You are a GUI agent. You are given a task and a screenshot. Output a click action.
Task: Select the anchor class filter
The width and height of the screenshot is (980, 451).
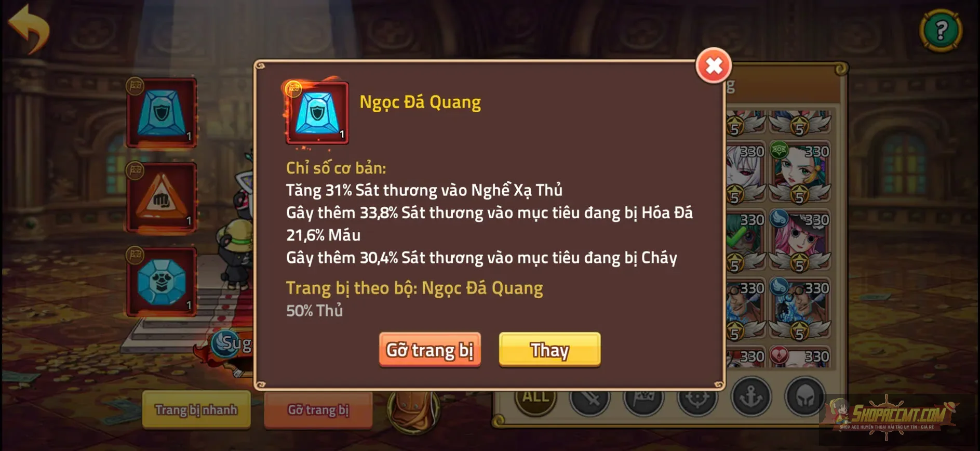point(751,397)
